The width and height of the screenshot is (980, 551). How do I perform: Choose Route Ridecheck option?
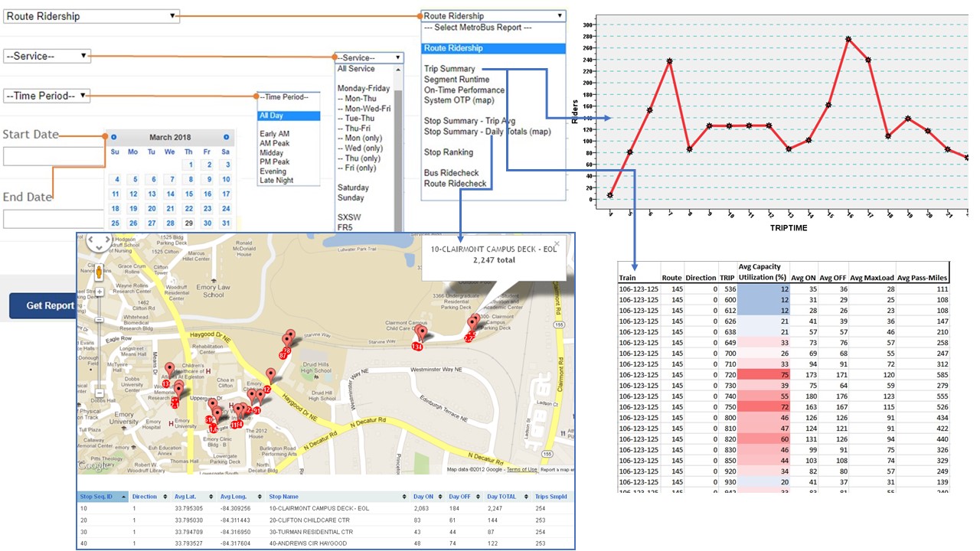point(456,184)
